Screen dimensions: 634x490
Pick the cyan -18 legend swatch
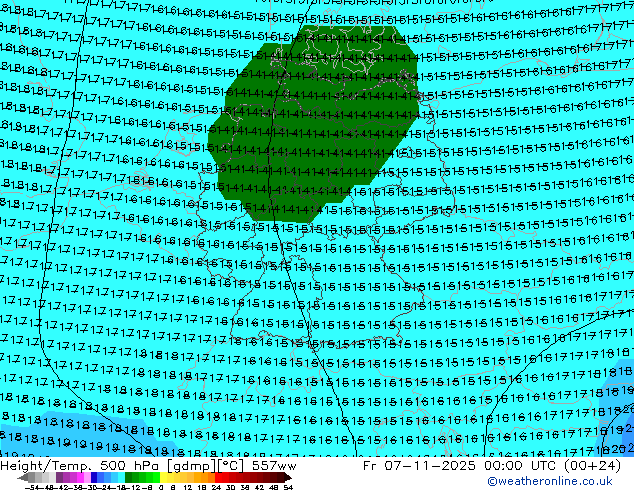click(122, 478)
